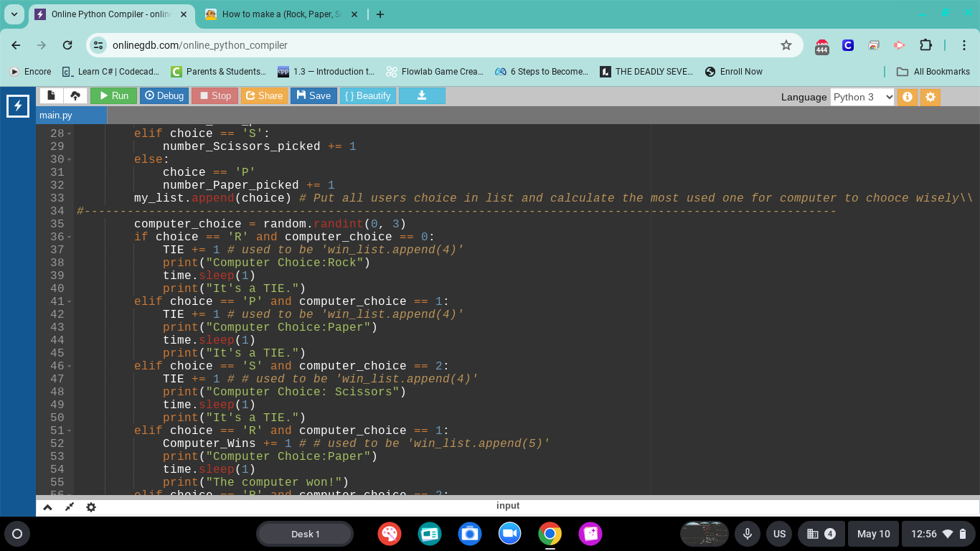Collapse the code fold at line 51
Image resolution: width=980 pixels, height=551 pixels.
point(70,430)
